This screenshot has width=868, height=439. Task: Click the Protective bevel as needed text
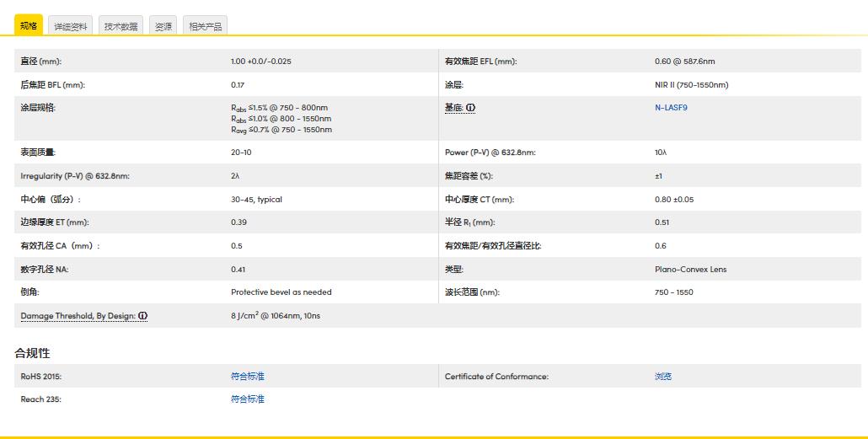tap(281, 292)
